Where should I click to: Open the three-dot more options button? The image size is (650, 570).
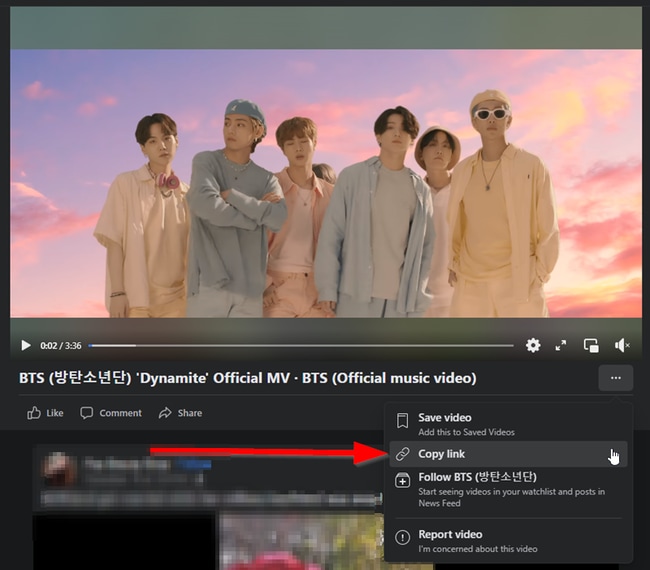point(616,378)
